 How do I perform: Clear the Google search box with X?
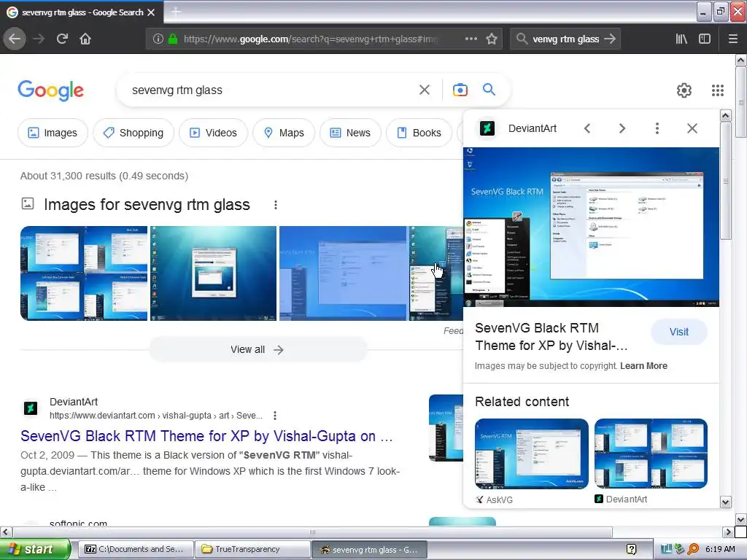(x=425, y=90)
